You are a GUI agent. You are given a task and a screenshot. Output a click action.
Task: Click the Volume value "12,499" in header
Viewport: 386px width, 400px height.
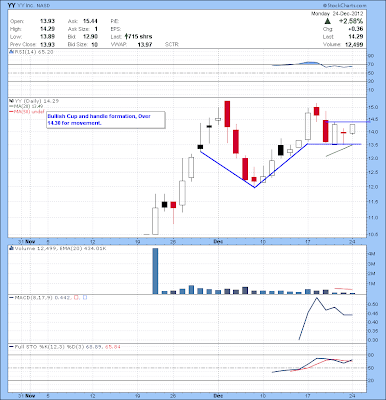tap(355, 44)
